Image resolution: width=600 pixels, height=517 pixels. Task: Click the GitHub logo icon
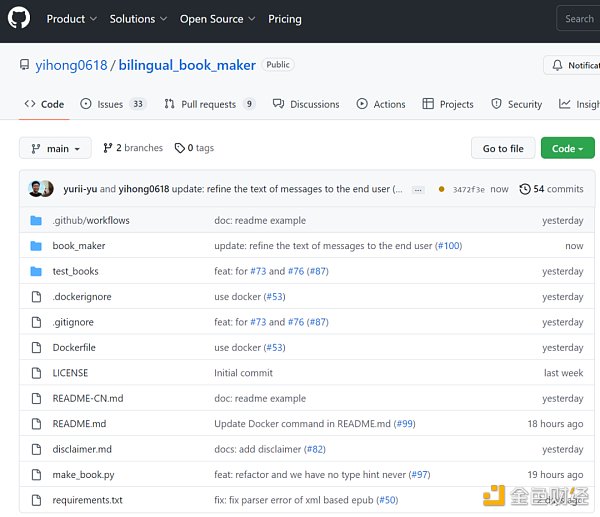pos(20,18)
